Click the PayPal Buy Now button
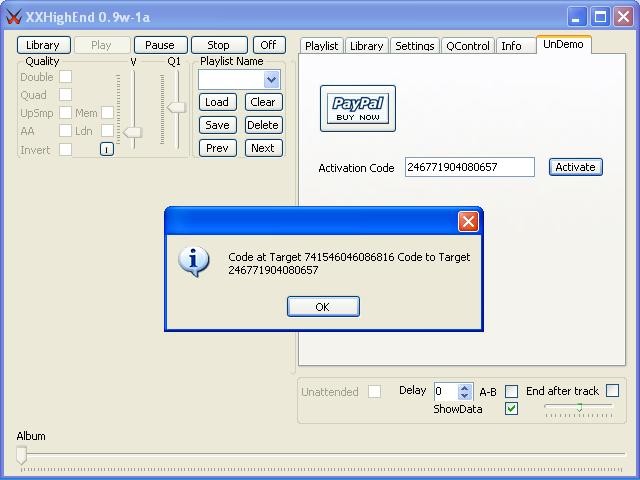This screenshot has height=480, width=640. click(358, 108)
